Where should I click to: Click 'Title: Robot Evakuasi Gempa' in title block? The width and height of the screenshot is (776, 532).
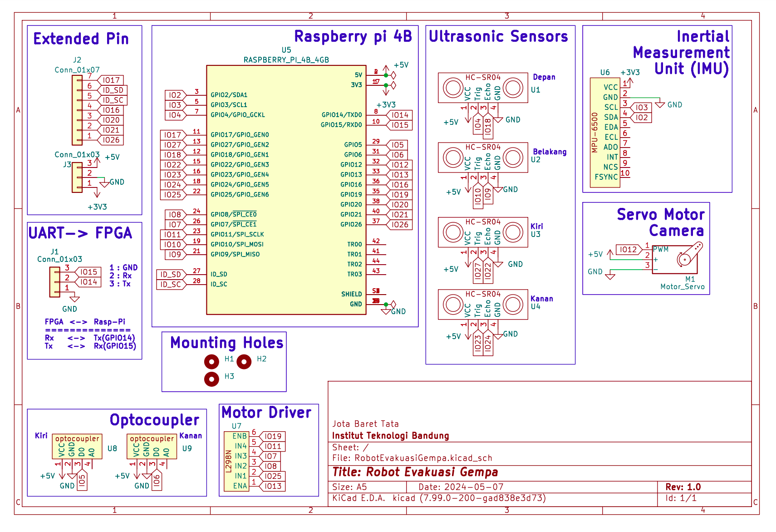(415, 472)
